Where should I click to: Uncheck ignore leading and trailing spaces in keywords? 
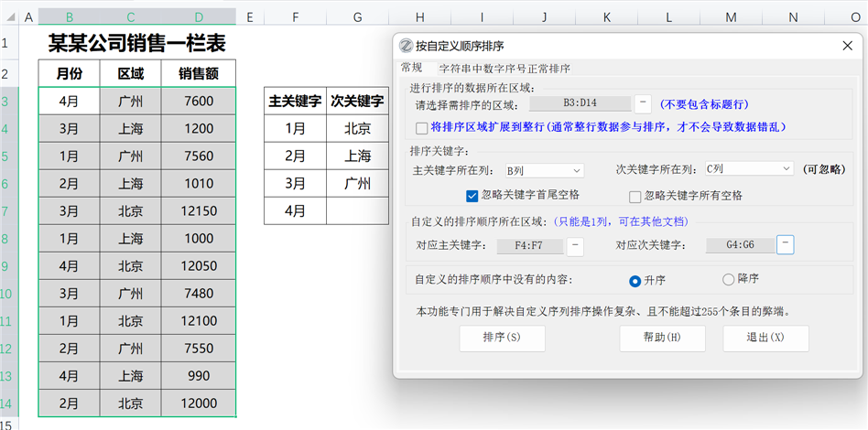click(472, 196)
